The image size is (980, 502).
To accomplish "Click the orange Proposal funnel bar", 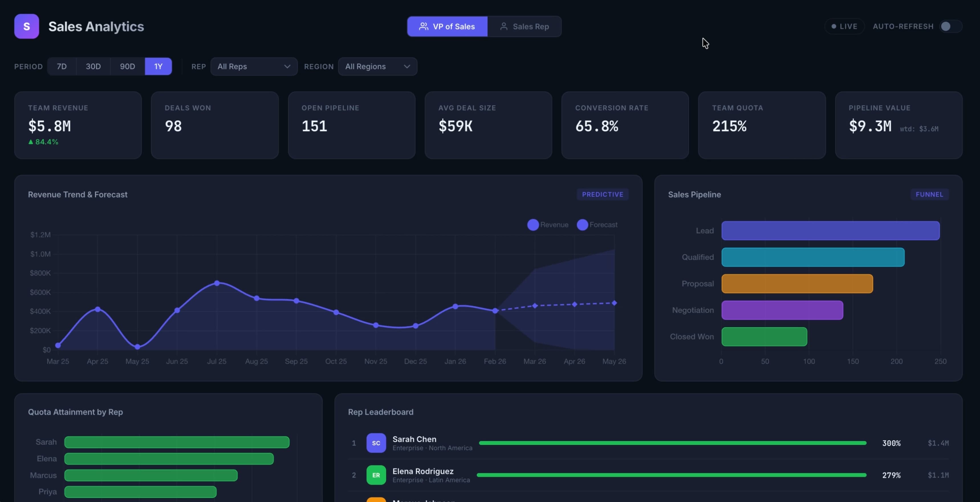I will [797, 284].
